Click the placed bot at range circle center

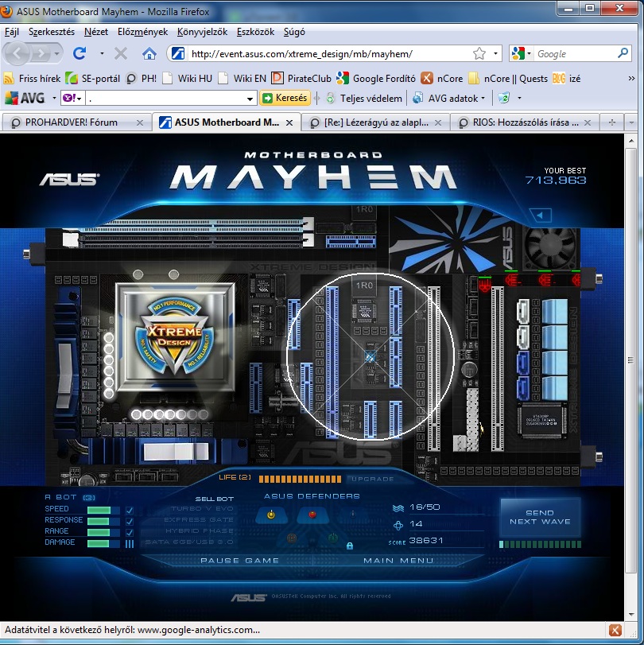370,356
